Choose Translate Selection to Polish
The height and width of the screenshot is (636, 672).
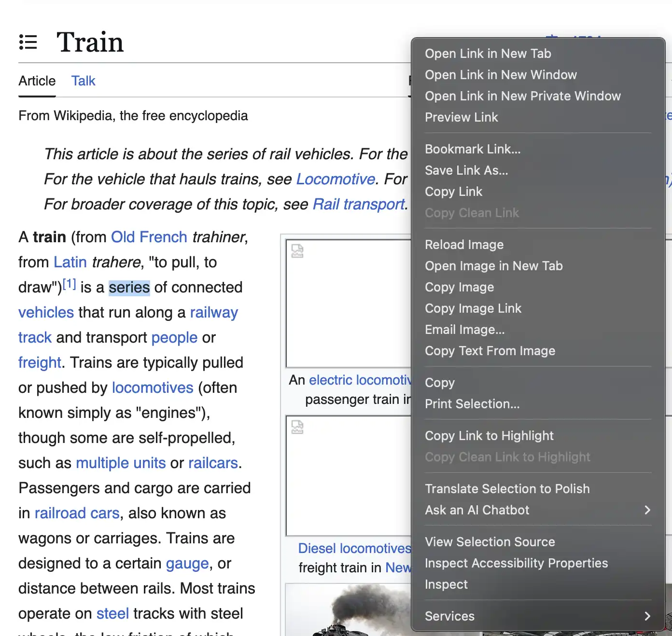507,489
